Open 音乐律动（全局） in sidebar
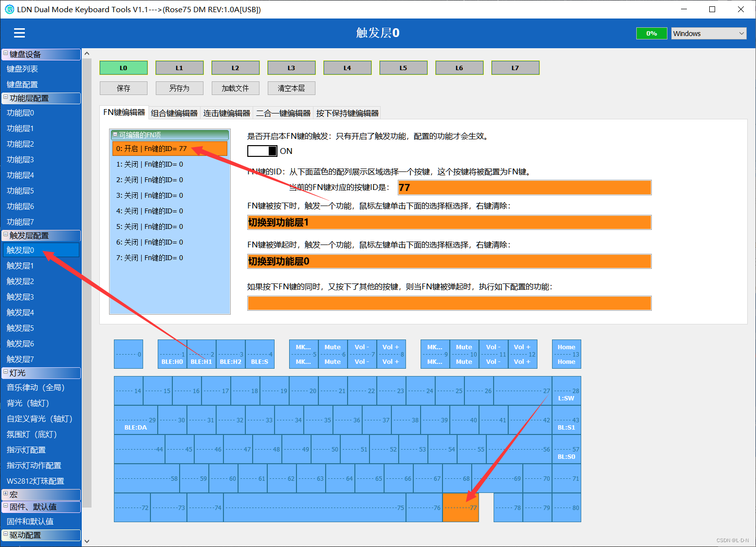The height and width of the screenshot is (547, 756). (41, 388)
